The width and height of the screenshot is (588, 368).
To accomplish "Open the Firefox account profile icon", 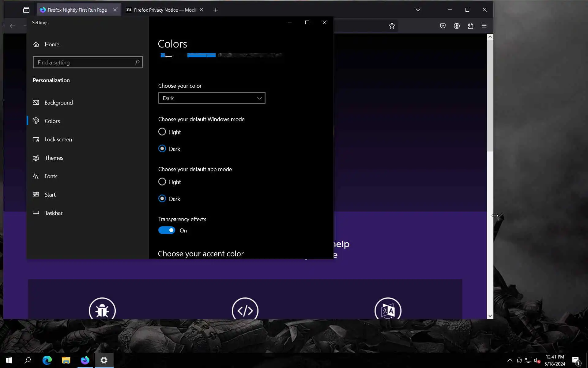I will [457, 26].
